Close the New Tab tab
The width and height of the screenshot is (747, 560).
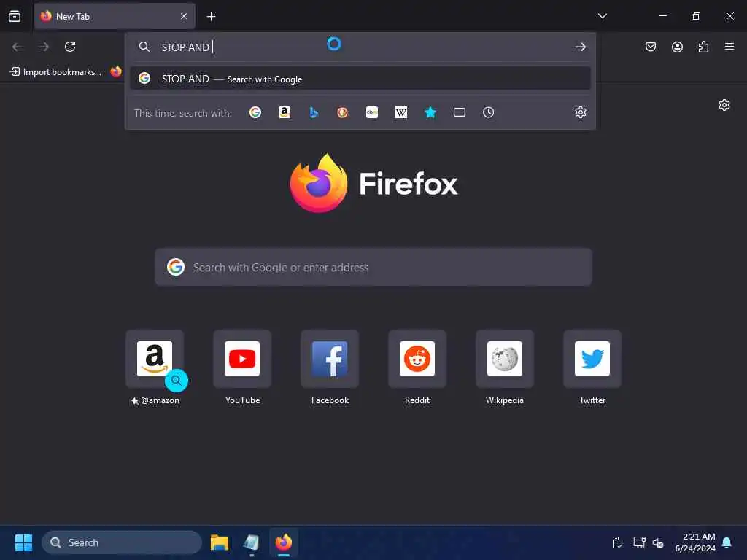[184, 16]
